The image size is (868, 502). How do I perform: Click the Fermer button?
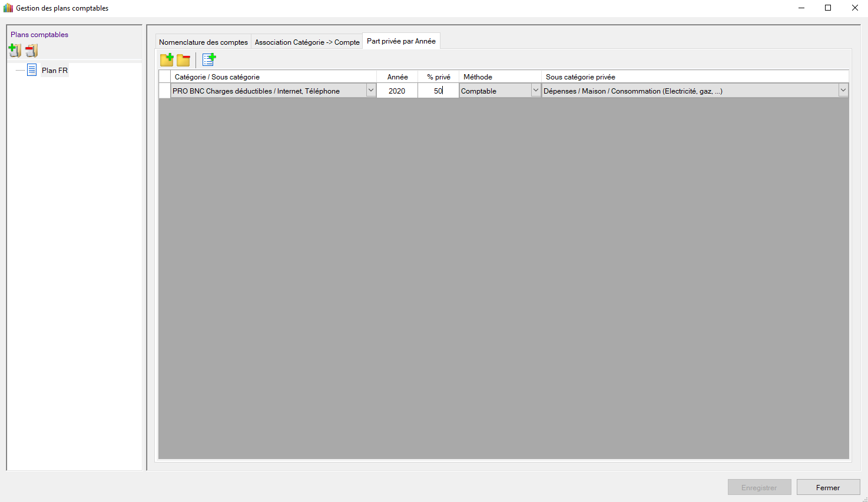tap(828, 487)
